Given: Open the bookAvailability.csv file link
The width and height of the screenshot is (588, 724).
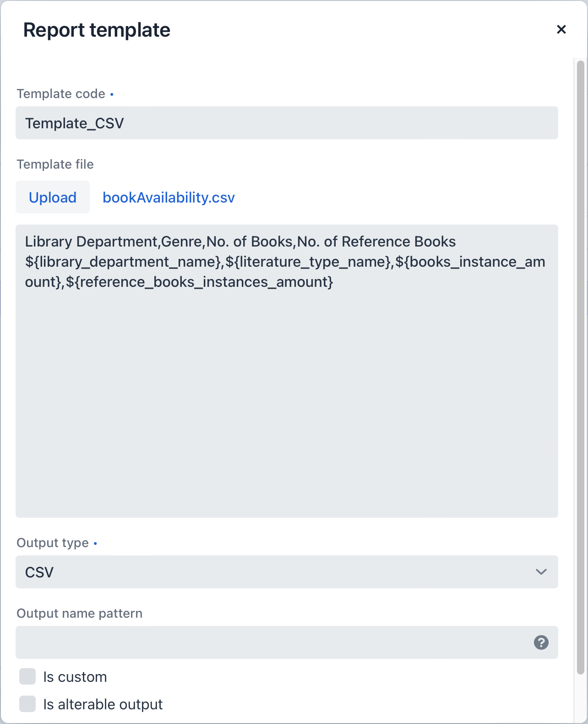Looking at the screenshot, I should (168, 197).
